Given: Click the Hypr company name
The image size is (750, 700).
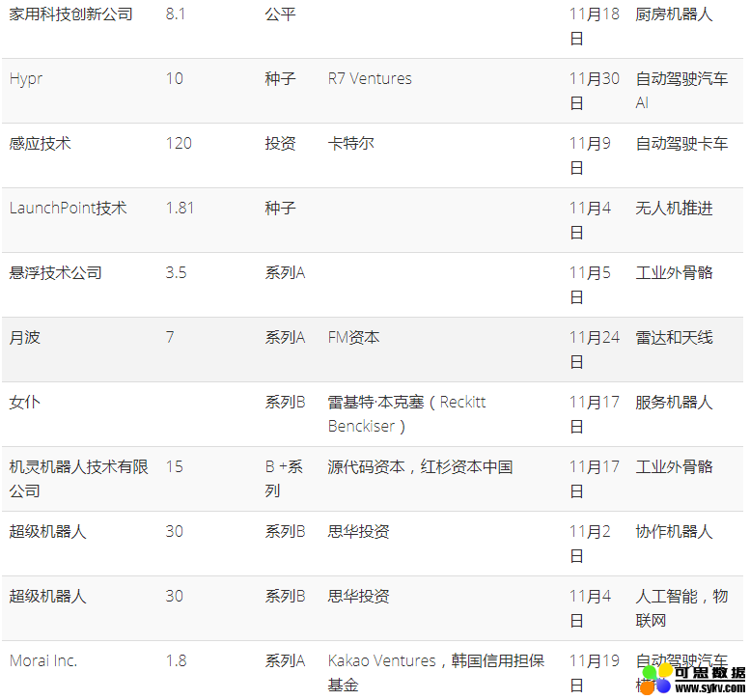Looking at the screenshot, I should (x=26, y=79).
